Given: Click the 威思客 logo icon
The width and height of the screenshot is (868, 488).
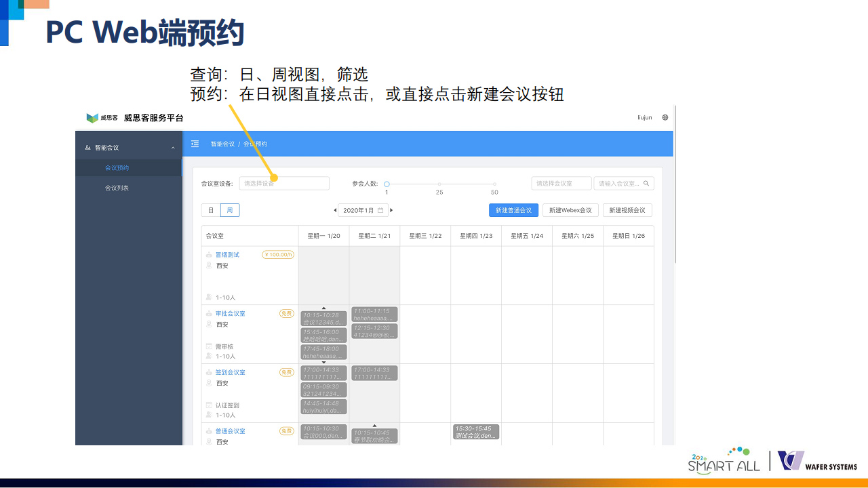Looking at the screenshot, I should tap(92, 118).
